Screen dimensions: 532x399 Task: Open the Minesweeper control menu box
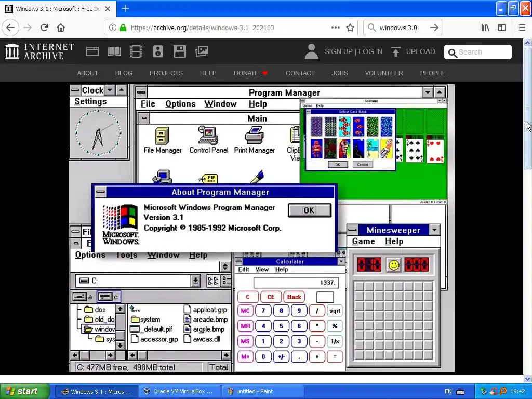tap(352, 230)
